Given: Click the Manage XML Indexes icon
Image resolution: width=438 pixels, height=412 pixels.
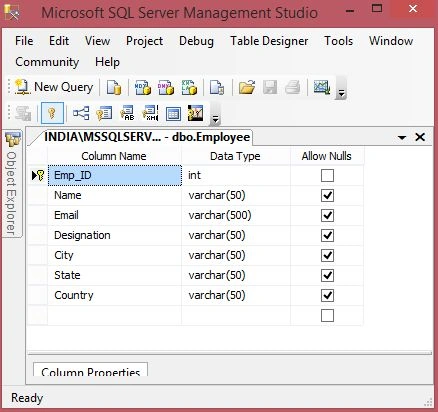Looking at the screenshot, I should (x=150, y=113).
